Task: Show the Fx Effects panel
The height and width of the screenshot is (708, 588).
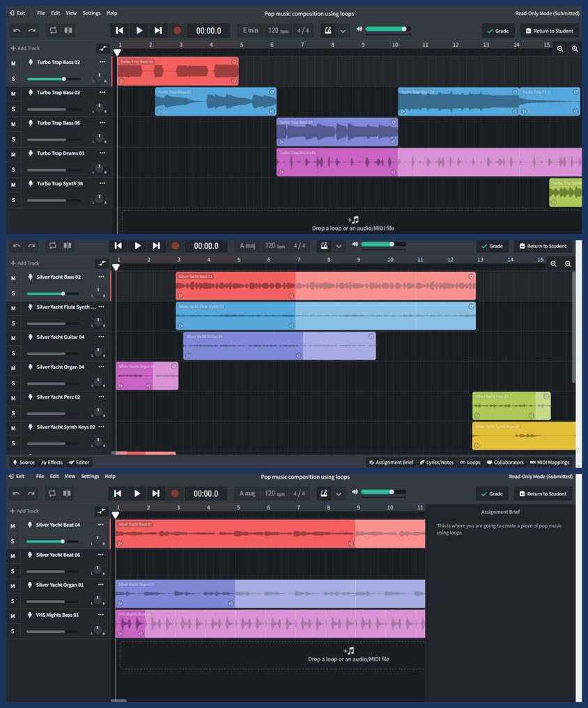Action: 52,462
